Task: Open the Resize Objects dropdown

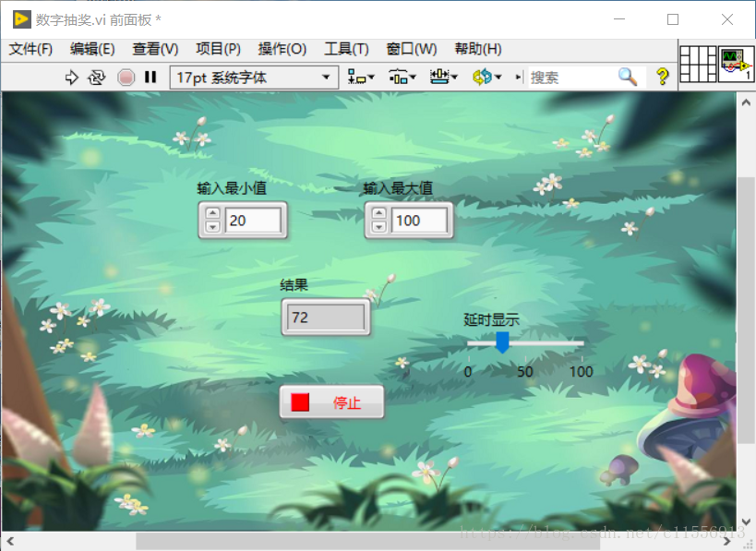Action: [x=444, y=78]
